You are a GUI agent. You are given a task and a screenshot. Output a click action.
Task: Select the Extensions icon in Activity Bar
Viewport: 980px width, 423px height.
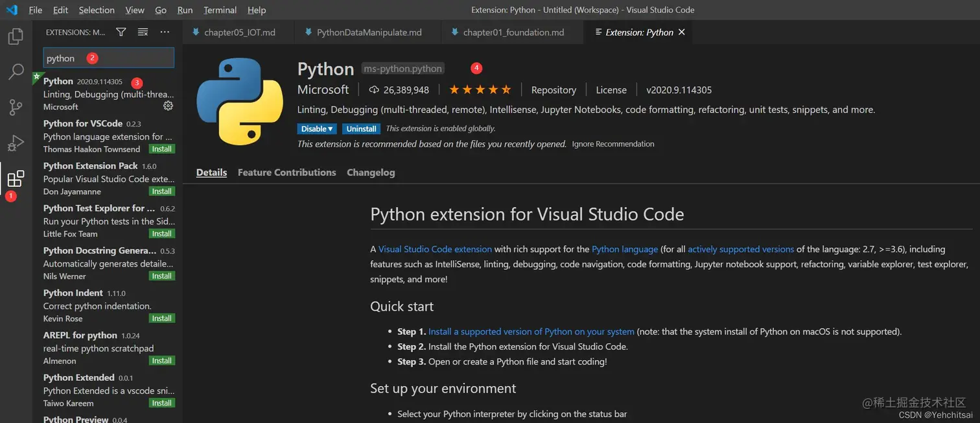click(16, 178)
